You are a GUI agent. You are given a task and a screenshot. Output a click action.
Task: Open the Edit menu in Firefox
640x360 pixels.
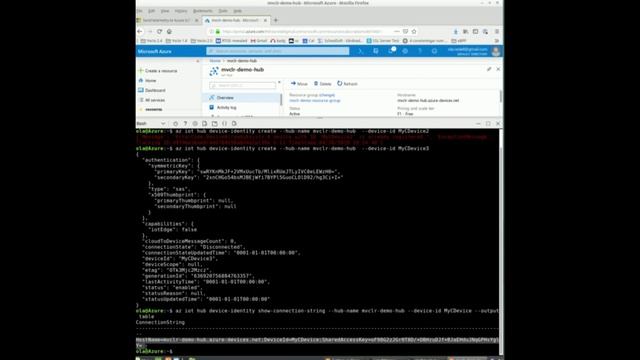151,11
